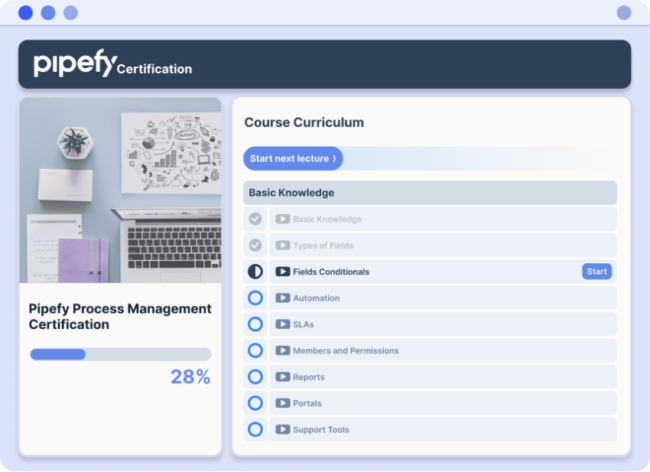Collapse the Basic Knowledge section header
Image resolution: width=650 pixels, height=472 pixels.
coord(430,193)
